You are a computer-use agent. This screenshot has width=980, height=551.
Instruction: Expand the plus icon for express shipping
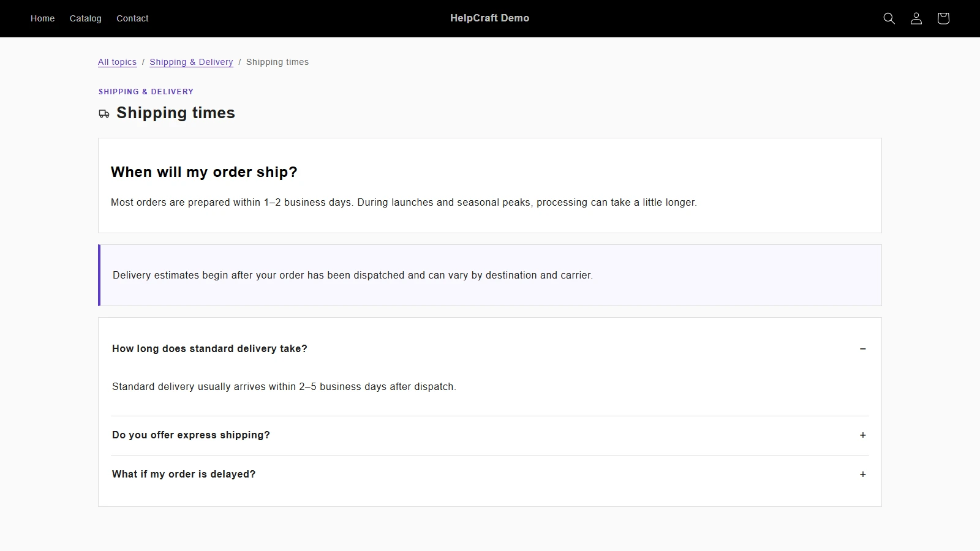point(862,435)
